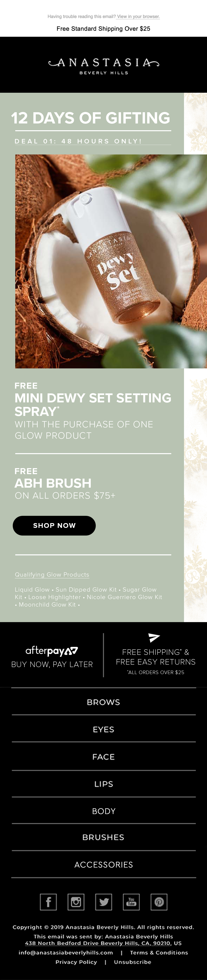The height and width of the screenshot is (980, 207).
Task: Open the Accessories category
Action: pyautogui.click(x=103, y=865)
